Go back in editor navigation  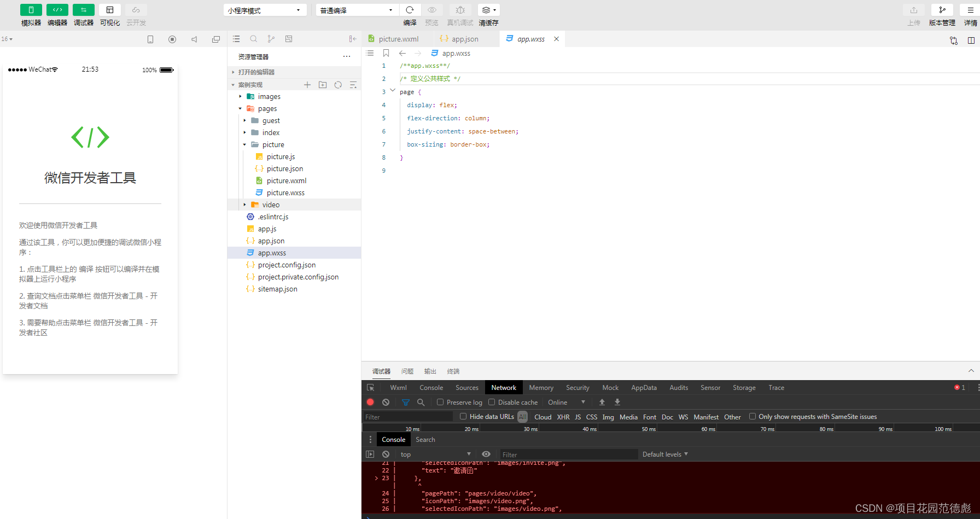pyautogui.click(x=402, y=53)
